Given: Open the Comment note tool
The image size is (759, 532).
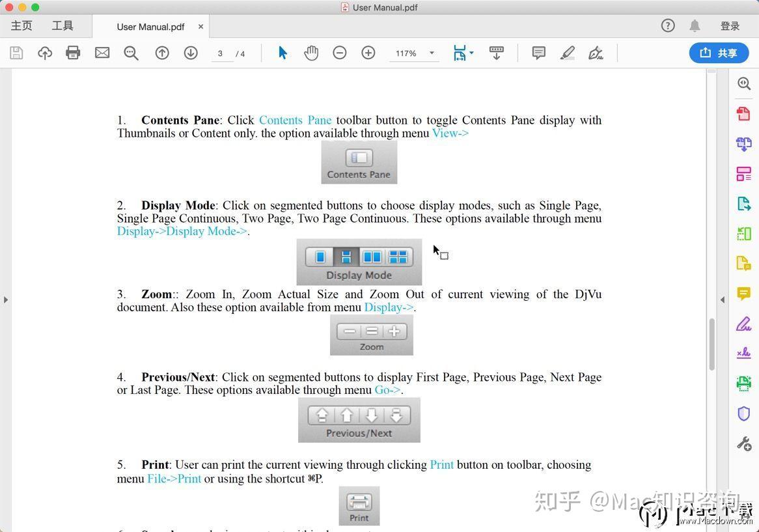Looking at the screenshot, I should (x=538, y=53).
